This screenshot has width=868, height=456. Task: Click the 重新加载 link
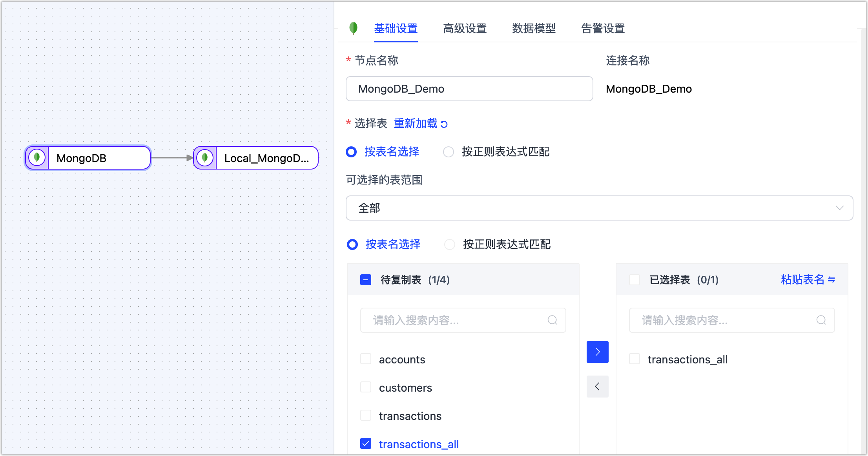416,124
